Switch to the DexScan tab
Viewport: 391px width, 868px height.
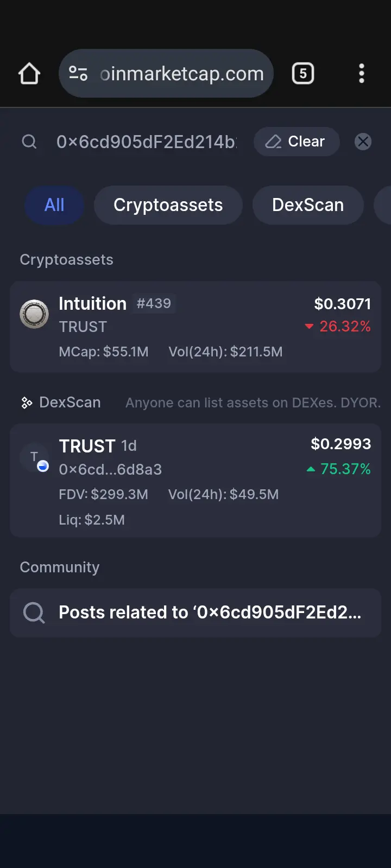[x=308, y=205]
